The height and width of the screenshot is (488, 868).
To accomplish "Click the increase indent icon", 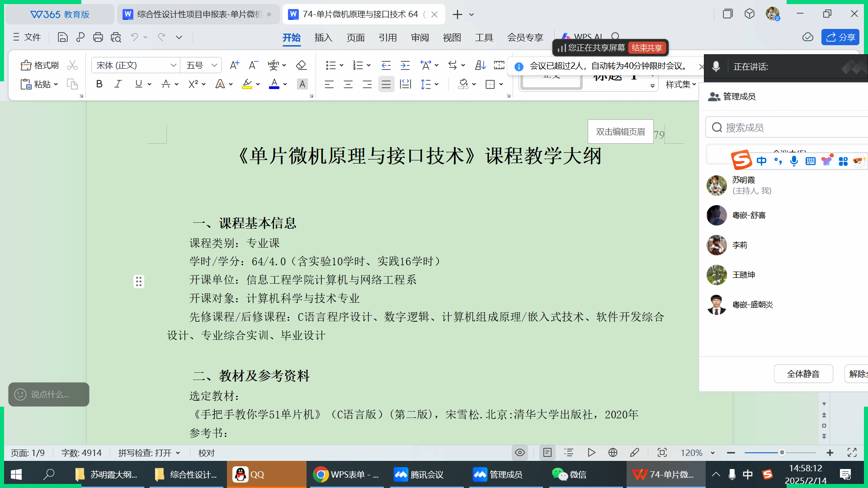I will coord(405,66).
